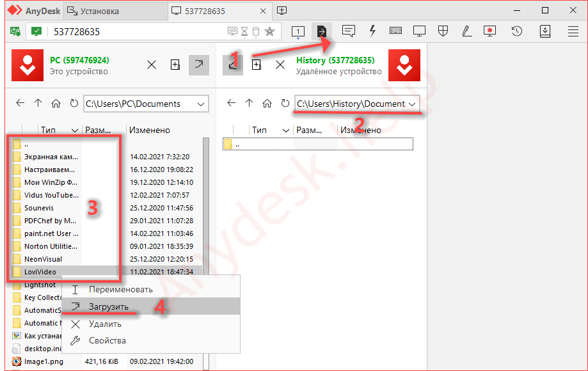
Task: Click the session history clock icon
Action: coord(517,31)
